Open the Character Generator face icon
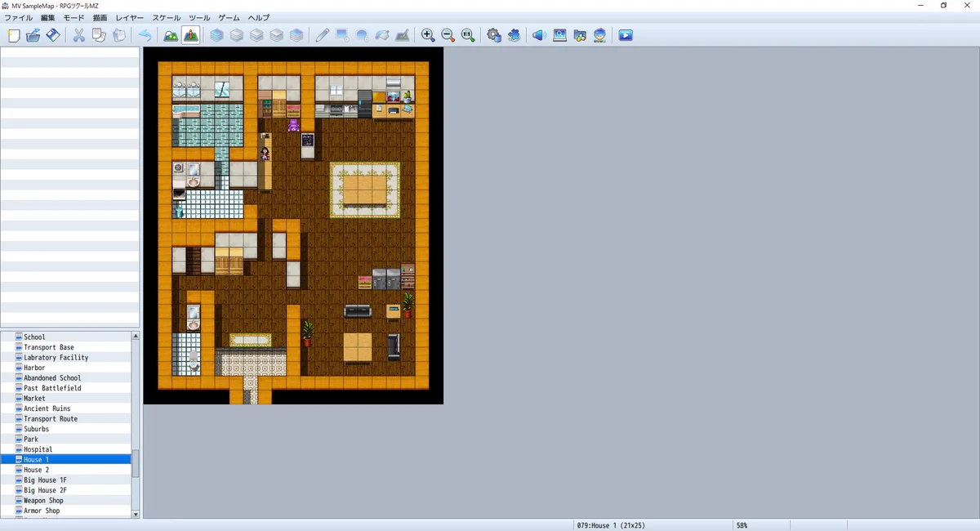Screen dimensions: 980x531 point(599,35)
